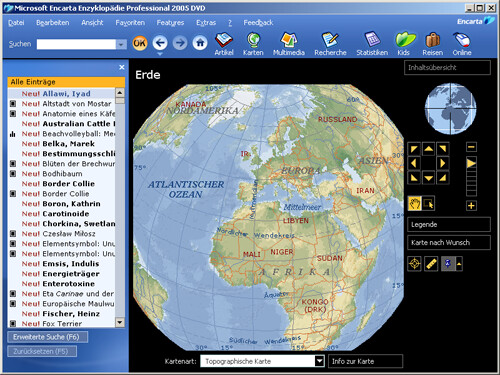Image resolution: width=500 pixels, height=375 pixels.
Task: Open the Feedback menu
Action: pyautogui.click(x=258, y=23)
